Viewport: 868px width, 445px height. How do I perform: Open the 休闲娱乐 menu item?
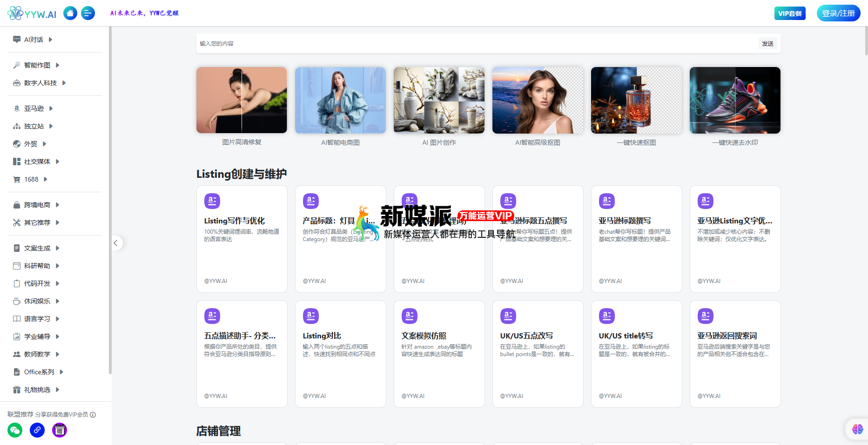coord(37,301)
